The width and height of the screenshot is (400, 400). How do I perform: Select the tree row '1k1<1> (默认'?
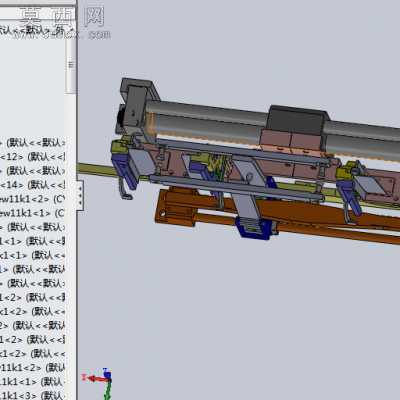(32, 382)
